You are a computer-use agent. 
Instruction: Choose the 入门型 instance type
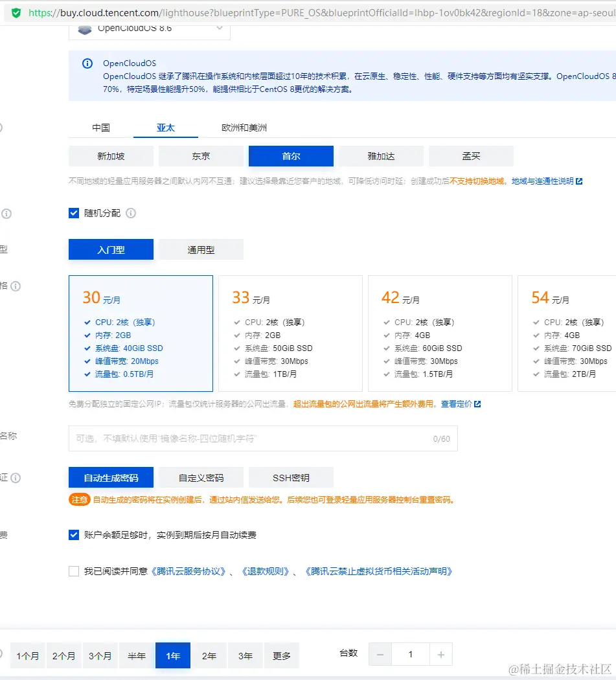111,250
